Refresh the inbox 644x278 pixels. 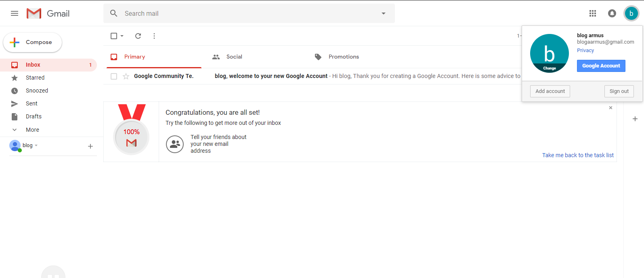click(x=138, y=36)
